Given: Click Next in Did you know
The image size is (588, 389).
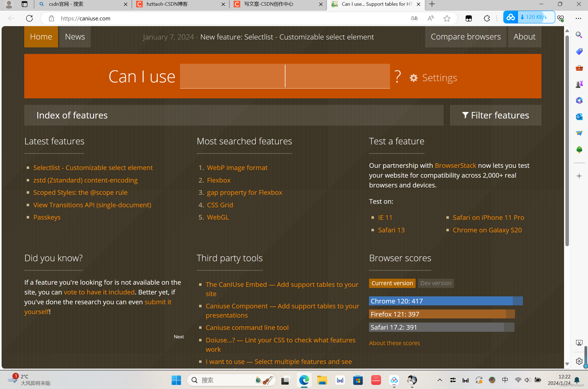Looking at the screenshot, I should [179, 337].
